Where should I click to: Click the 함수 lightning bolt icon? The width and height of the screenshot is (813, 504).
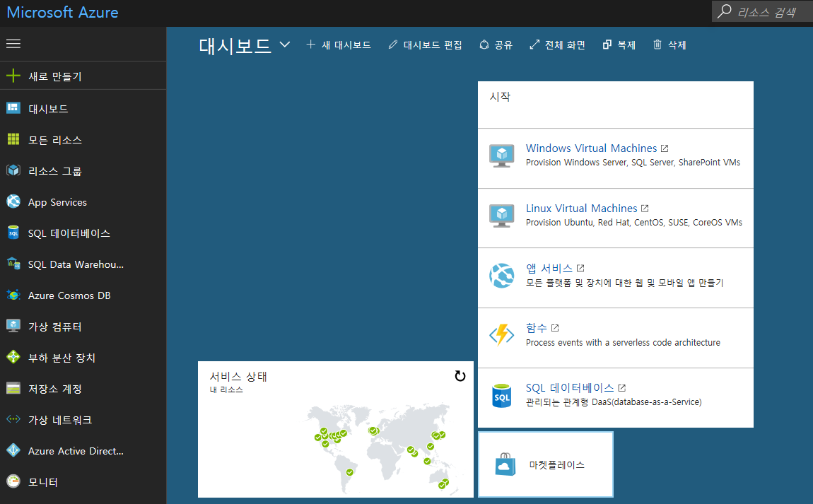pyautogui.click(x=501, y=335)
